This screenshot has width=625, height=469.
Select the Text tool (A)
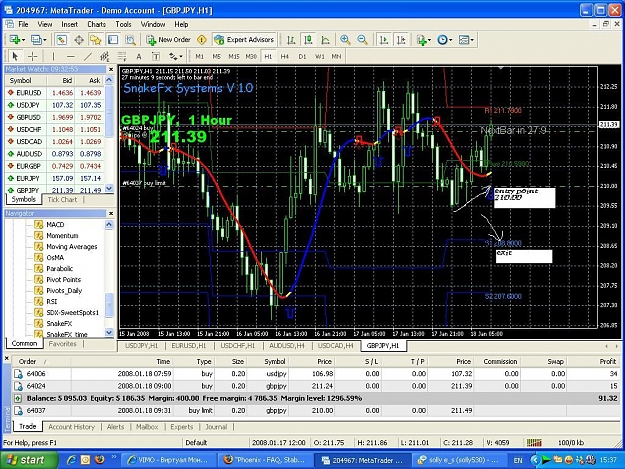pyautogui.click(x=139, y=57)
